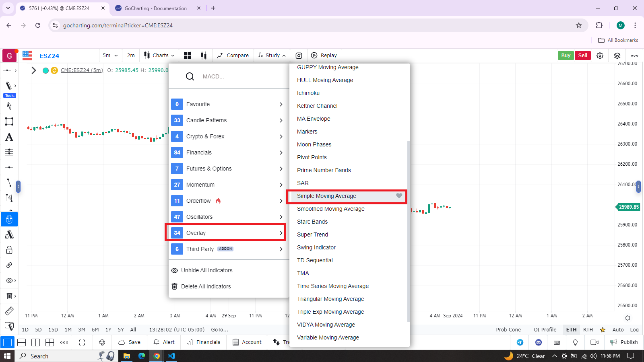Image resolution: width=644 pixels, height=362 pixels.
Task: Toggle ETH session mode
Action: [571, 329]
